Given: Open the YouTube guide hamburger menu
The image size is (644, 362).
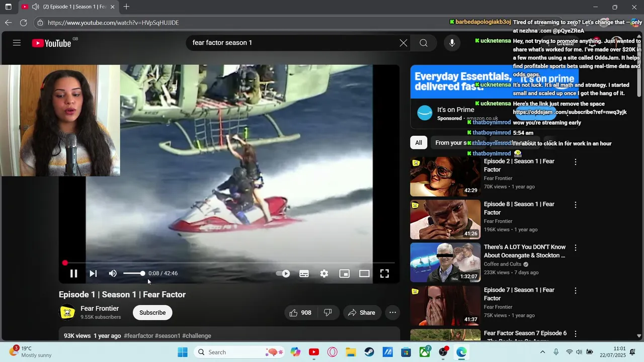Looking at the screenshot, I should (x=17, y=43).
